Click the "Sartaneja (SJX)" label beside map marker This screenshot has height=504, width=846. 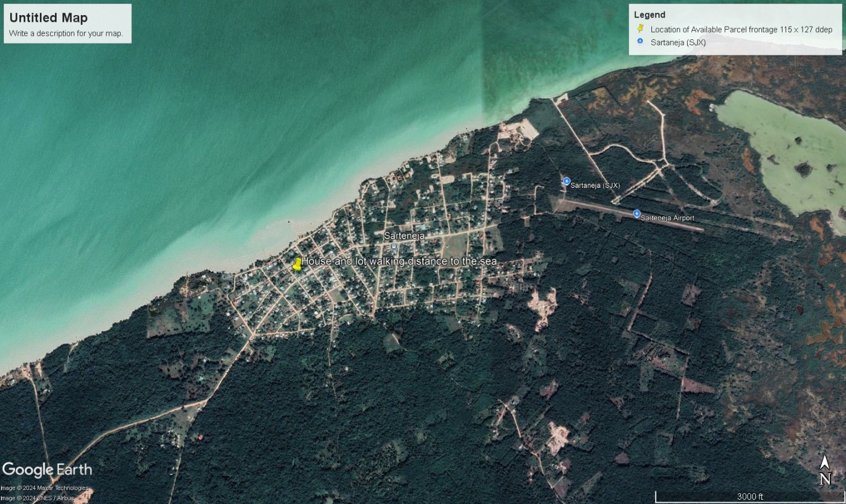595,186
